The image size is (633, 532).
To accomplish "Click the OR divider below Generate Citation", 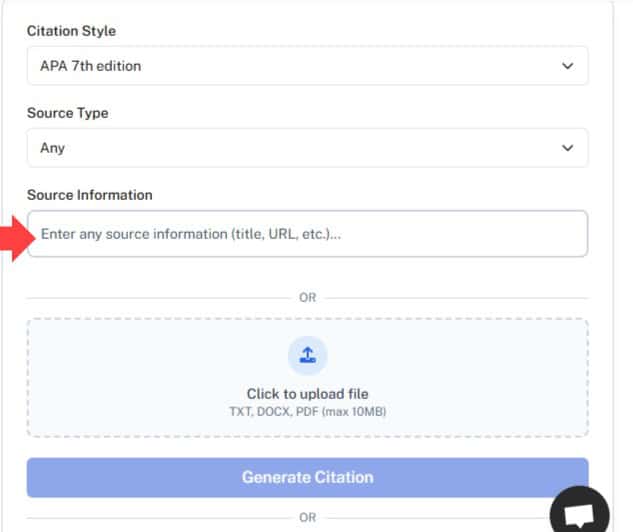I will (x=308, y=518).
